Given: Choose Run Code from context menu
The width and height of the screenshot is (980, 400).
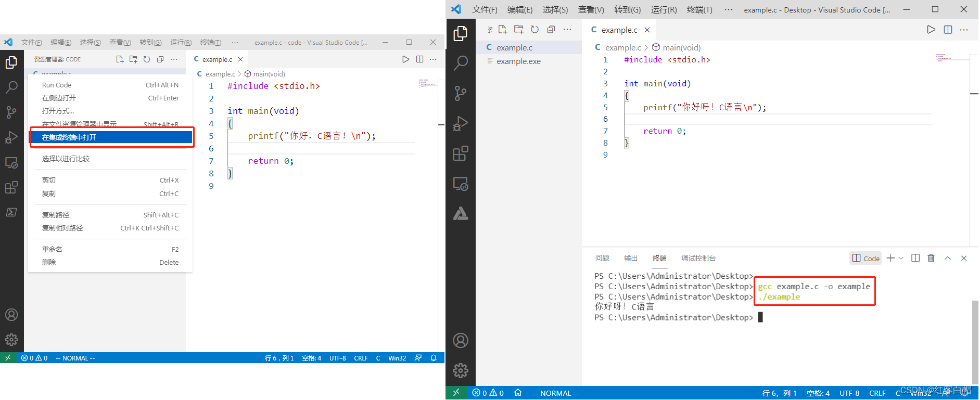Looking at the screenshot, I should click(110, 85).
